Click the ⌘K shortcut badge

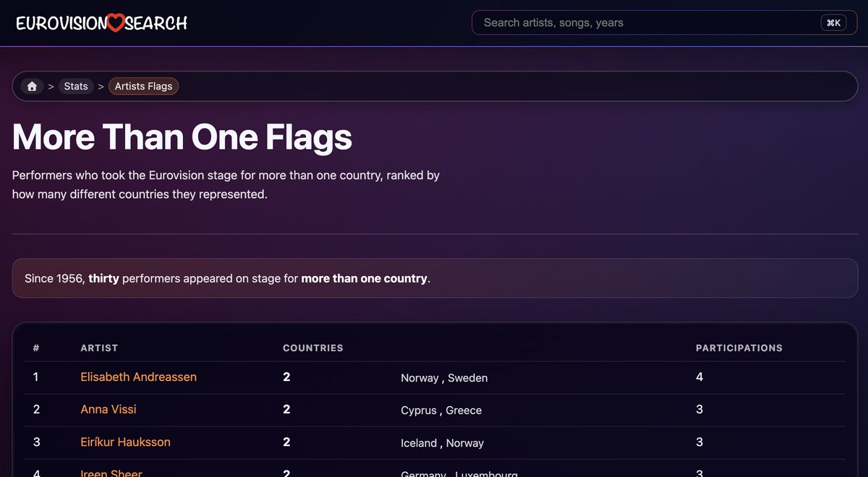coord(833,23)
